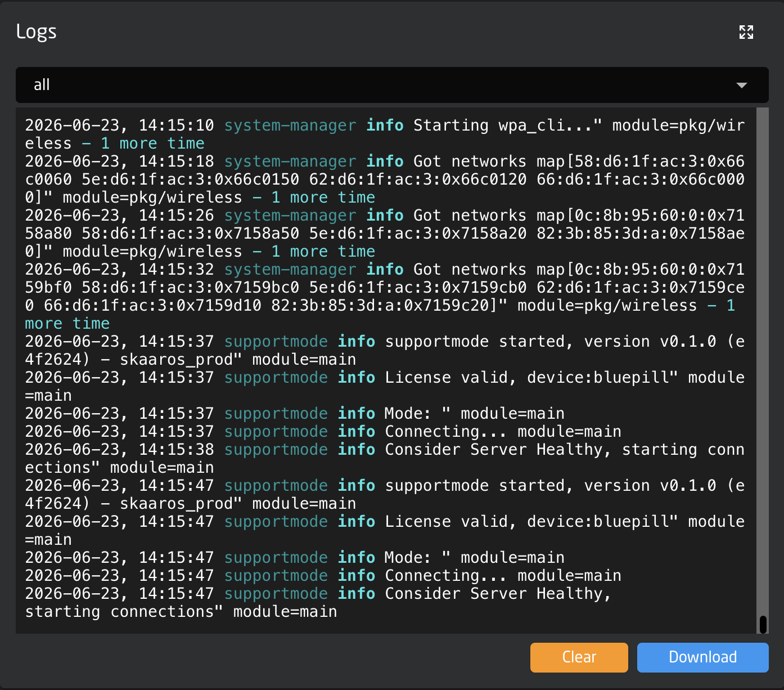Select 14:15:37 supportmode started log line
Image resolution: width=784 pixels, height=690 pixels.
[x=385, y=351]
